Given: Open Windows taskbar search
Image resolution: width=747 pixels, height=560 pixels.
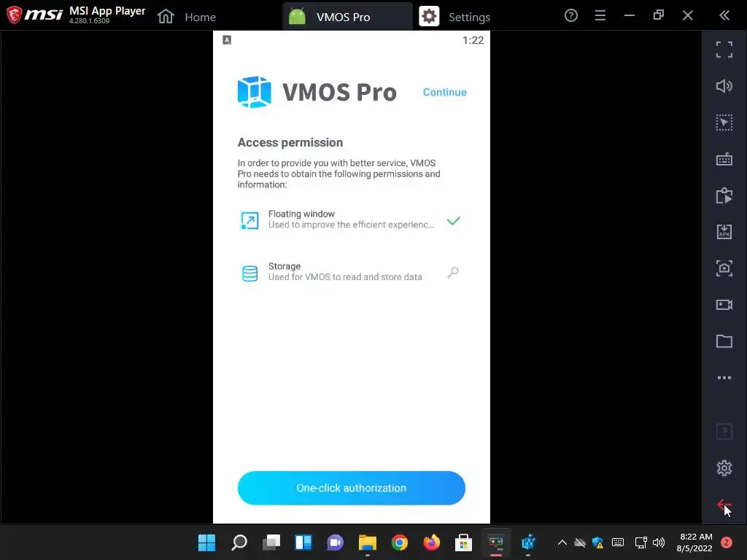Looking at the screenshot, I should [239, 542].
